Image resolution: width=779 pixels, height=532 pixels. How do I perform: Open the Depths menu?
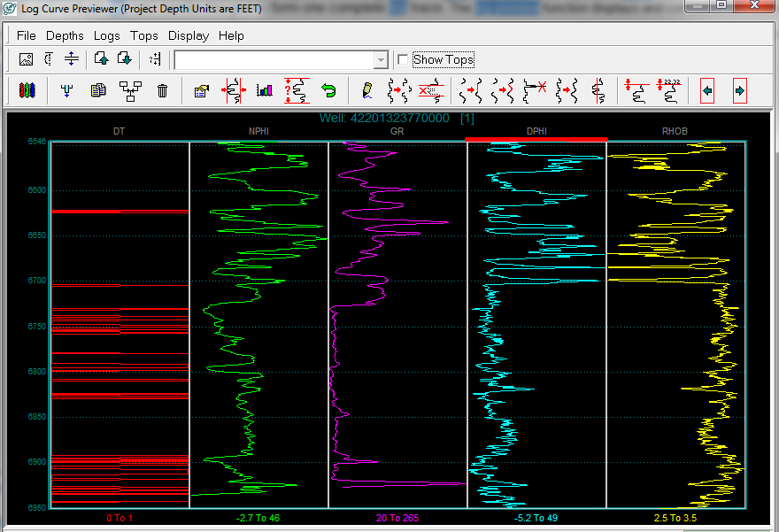coord(65,36)
